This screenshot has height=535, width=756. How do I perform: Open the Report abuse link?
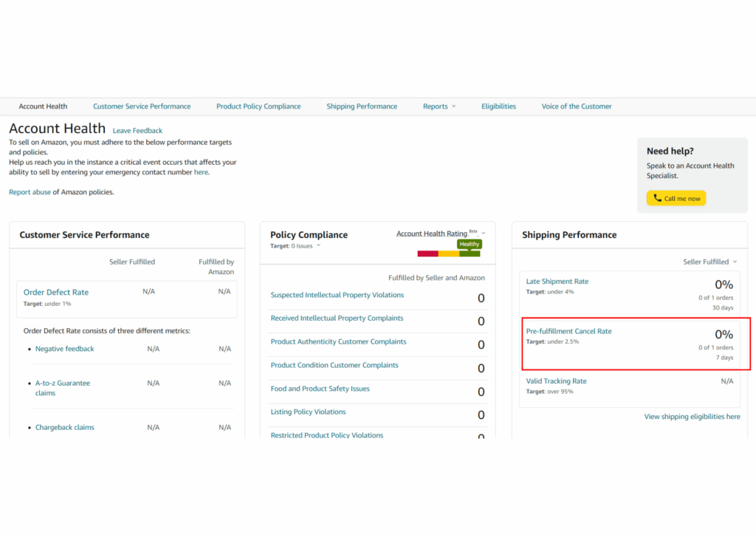[30, 192]
